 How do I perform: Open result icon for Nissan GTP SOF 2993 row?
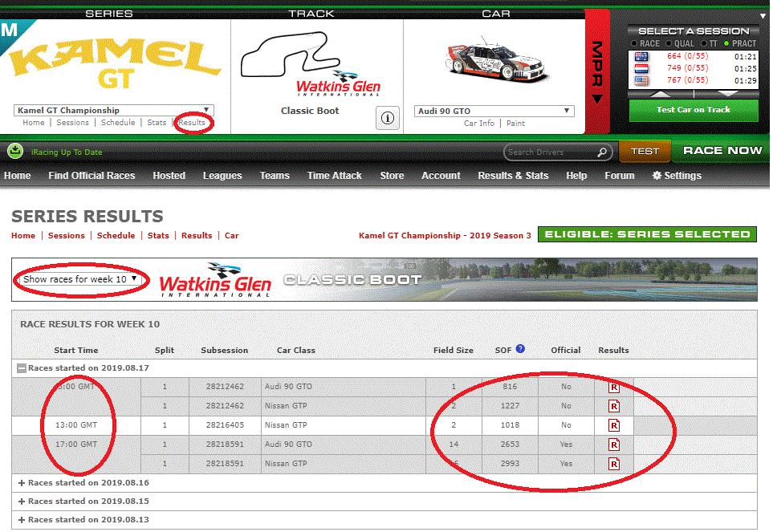[614, 464]
